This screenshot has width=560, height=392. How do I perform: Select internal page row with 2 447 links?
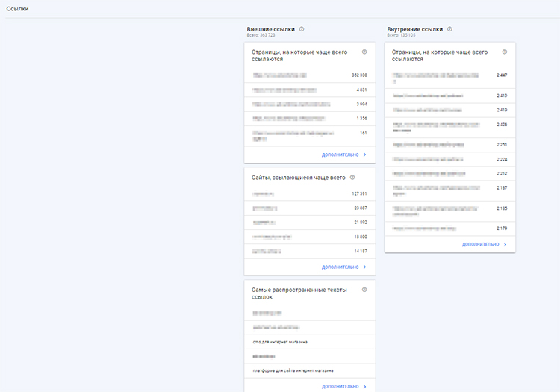[449, 77]
